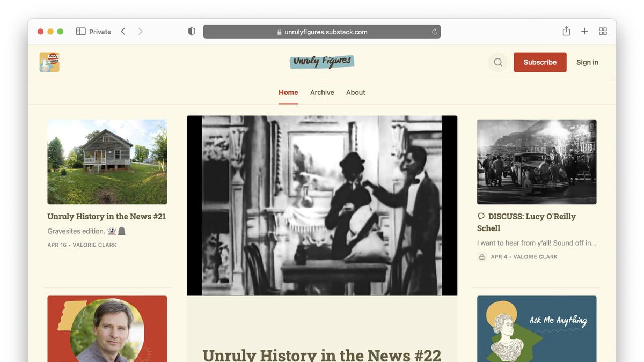Show the tab overview grid
The height and width of the screenshot is (362, 644).
(603, 32)
